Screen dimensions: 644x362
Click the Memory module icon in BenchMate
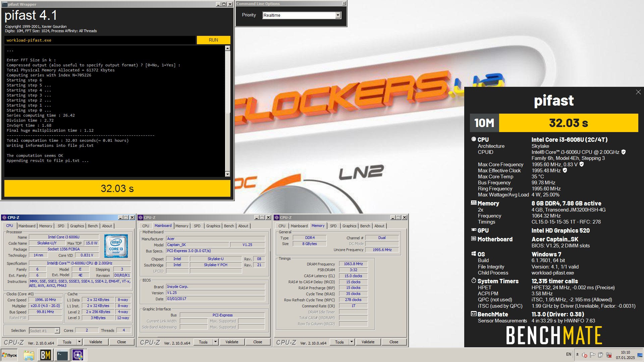(474, 203)
